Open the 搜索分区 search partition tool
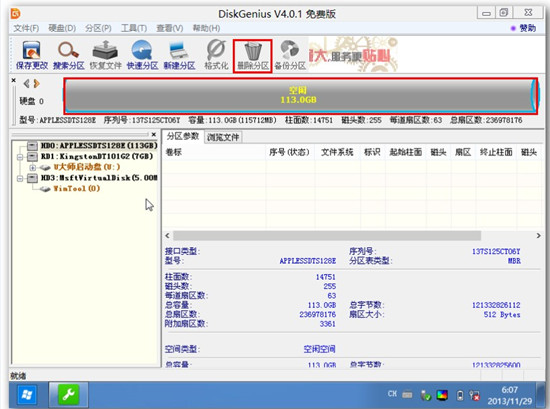The width and height of the screenshot is (550, 409). click(68, 55)
